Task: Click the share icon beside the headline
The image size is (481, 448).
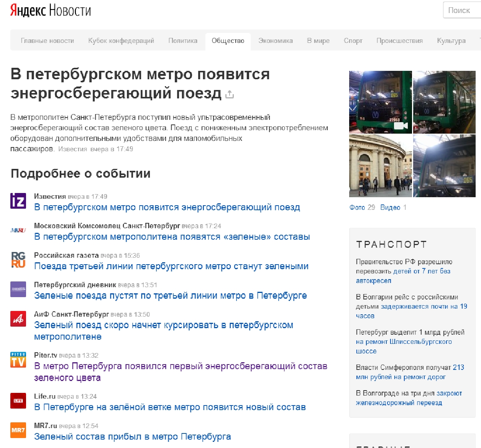Action: tap(230, 94)
